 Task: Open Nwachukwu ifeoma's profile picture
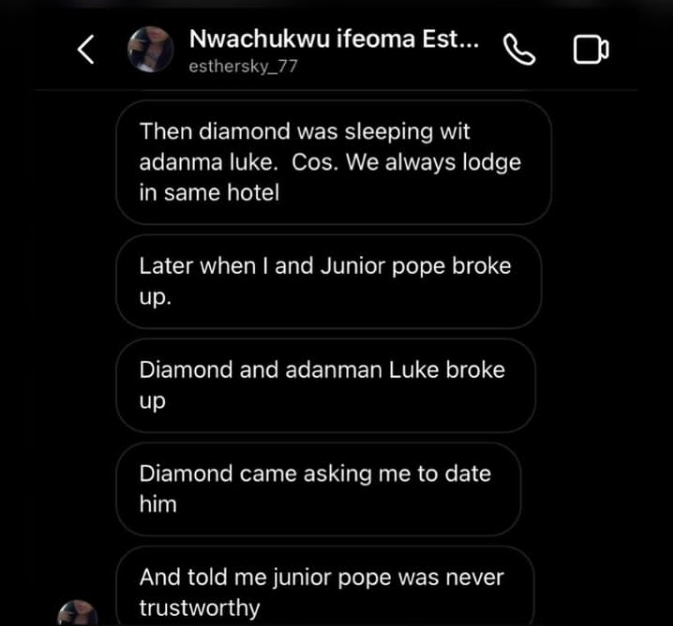(x=151, y=50)
